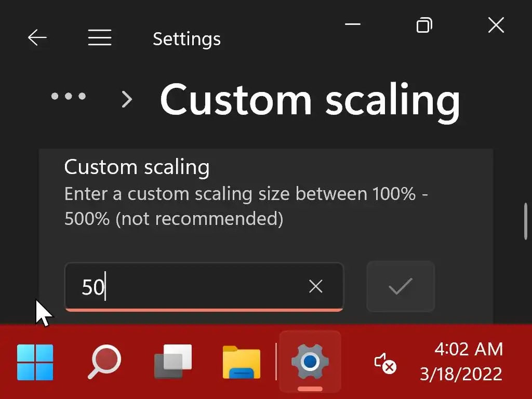Open the Windows Start menu
Image resolution: width=532 pixels, height=399 pixels.
coord(35,362)
